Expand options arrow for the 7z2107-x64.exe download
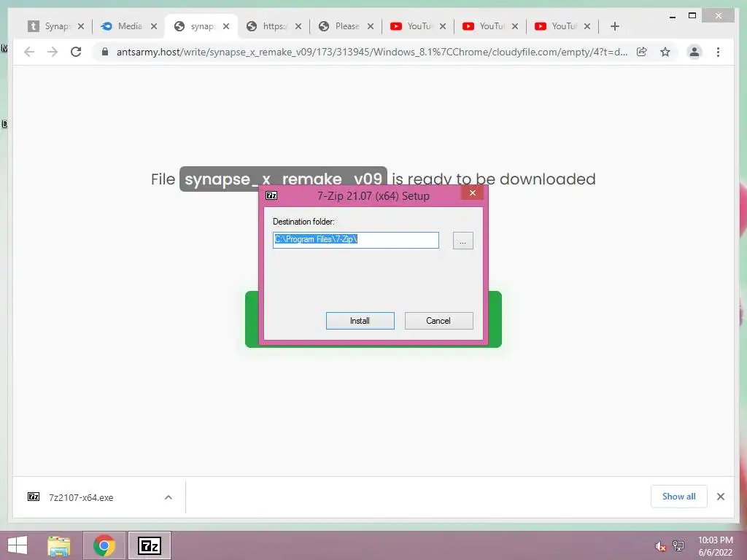Screen dimensions: 747x560 pos(169,497)
